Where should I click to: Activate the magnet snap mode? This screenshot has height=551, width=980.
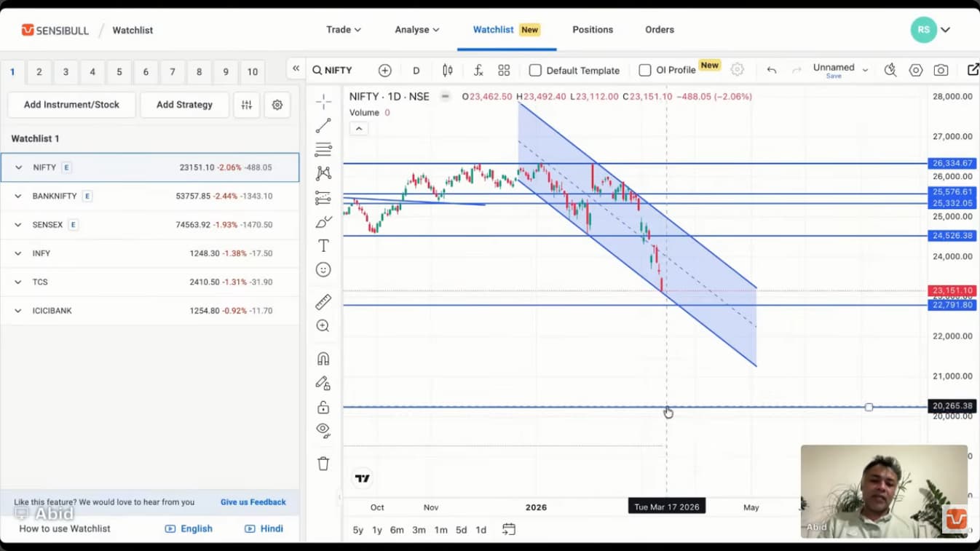[323, 359]
